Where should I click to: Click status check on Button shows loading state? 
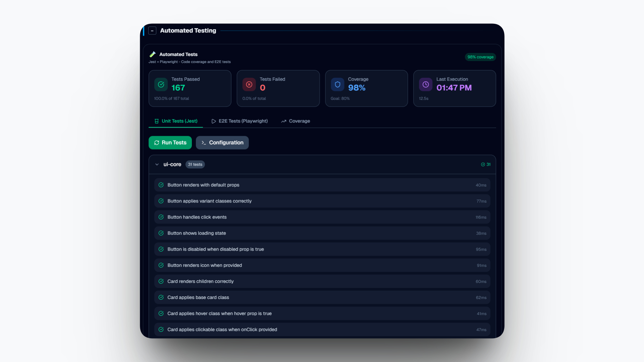(161, 233)
